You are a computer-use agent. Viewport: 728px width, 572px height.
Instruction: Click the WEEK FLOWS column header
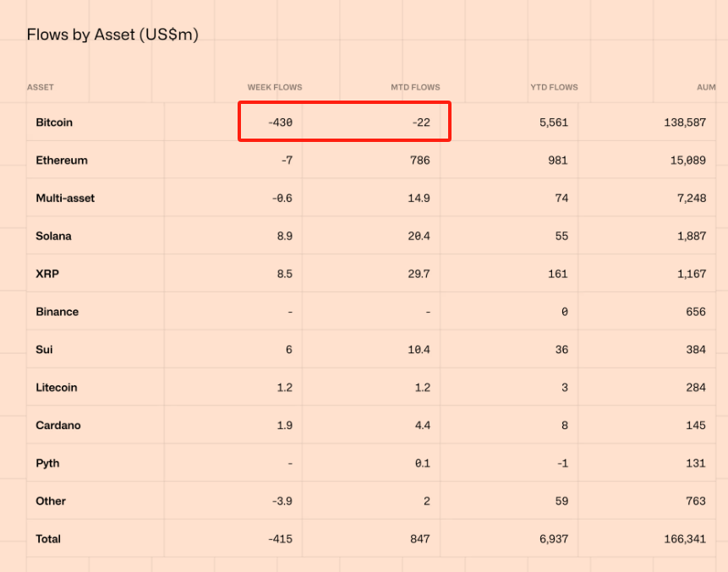pos(274,87)
